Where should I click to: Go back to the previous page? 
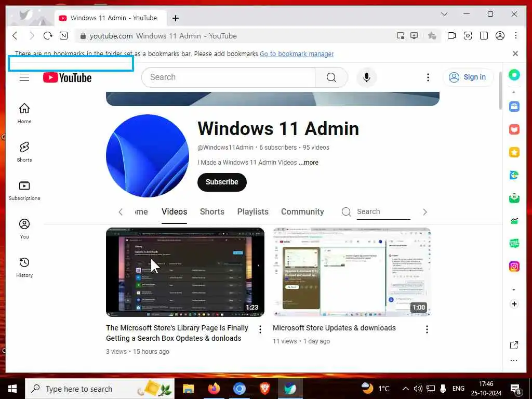click(15, 36)
